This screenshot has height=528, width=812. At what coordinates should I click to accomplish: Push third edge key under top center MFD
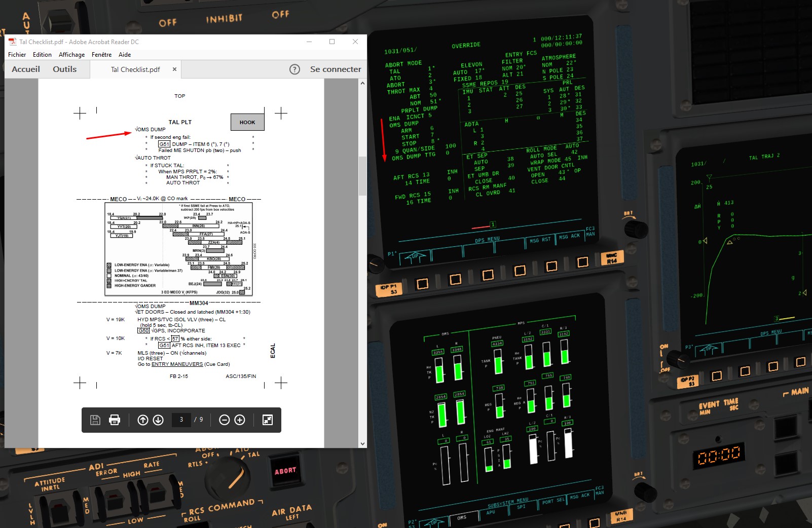(x=488, y=275)
